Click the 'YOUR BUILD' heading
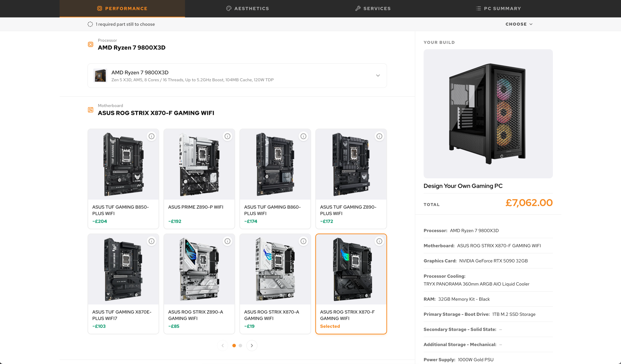Image resolution: width=621 pixels, height=364 pixels. tap(439, 42)
